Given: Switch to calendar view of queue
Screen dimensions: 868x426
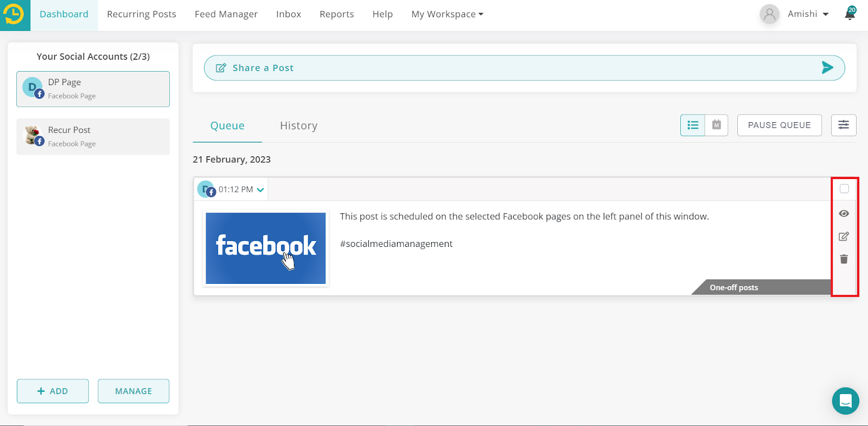Looking at the screenshot, I should (x=717, y=125).
